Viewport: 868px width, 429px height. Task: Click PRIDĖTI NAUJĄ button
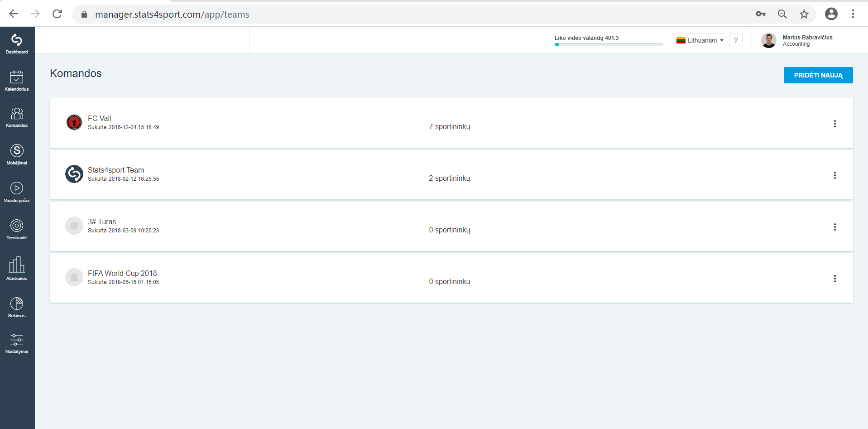(818, 75)
